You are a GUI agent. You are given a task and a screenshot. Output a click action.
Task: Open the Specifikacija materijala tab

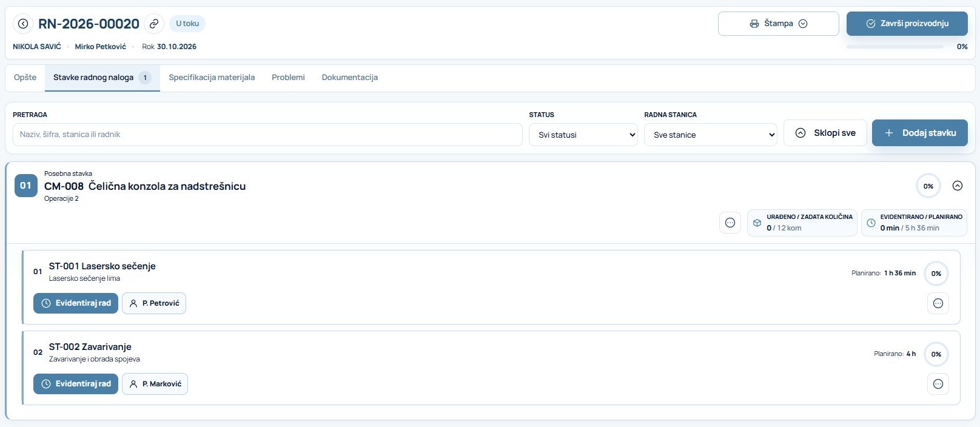point(212,78)
